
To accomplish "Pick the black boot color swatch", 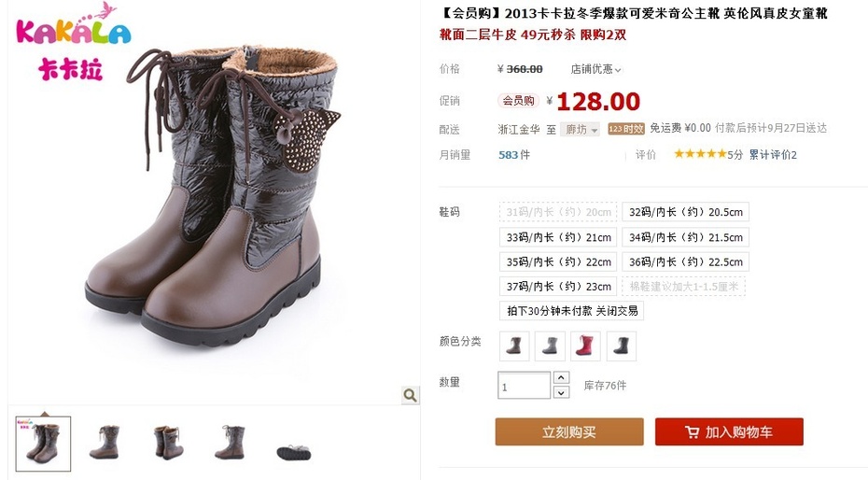I will point(621,346).
